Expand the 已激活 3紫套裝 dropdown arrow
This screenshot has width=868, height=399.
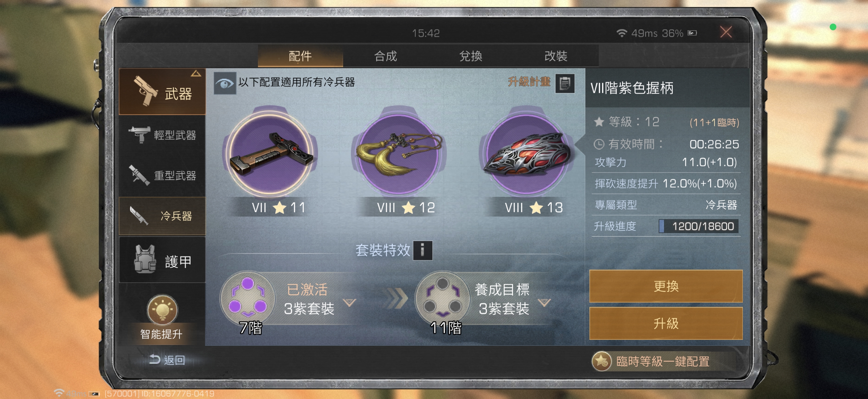349,302
